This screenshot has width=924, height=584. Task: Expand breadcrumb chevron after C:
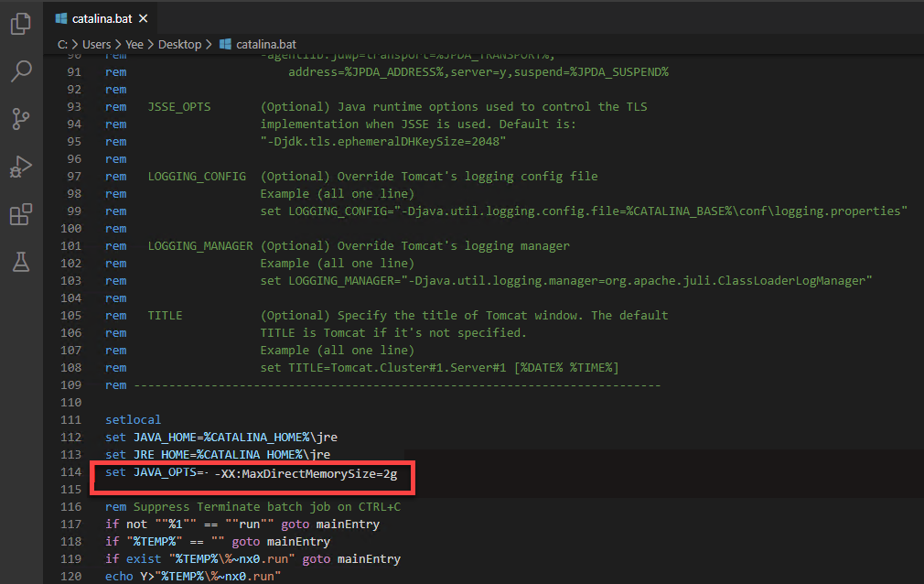click(x=75, y=44)
